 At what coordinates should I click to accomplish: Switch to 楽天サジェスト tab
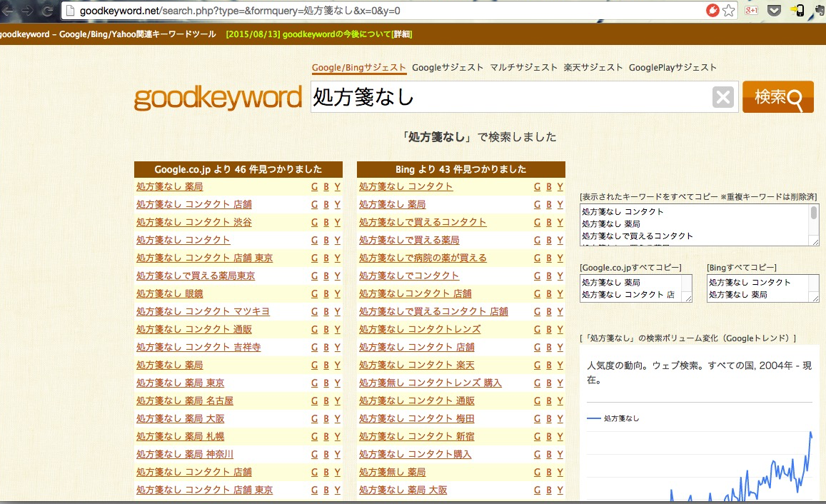593,67
